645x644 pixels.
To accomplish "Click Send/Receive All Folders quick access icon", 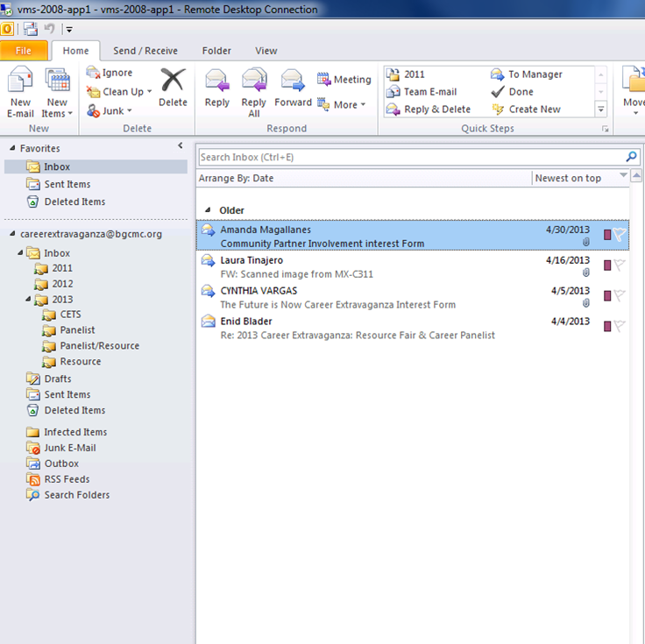I will pos(30,29).
